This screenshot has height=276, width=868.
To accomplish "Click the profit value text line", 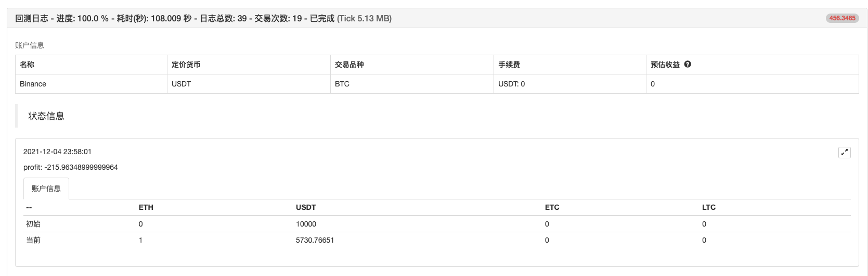I will tap(71, 167).
